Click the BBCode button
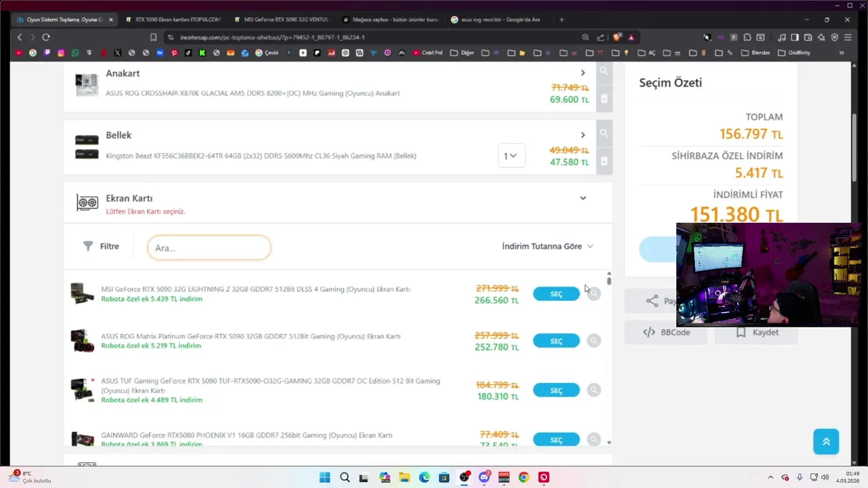 (666, 332)
